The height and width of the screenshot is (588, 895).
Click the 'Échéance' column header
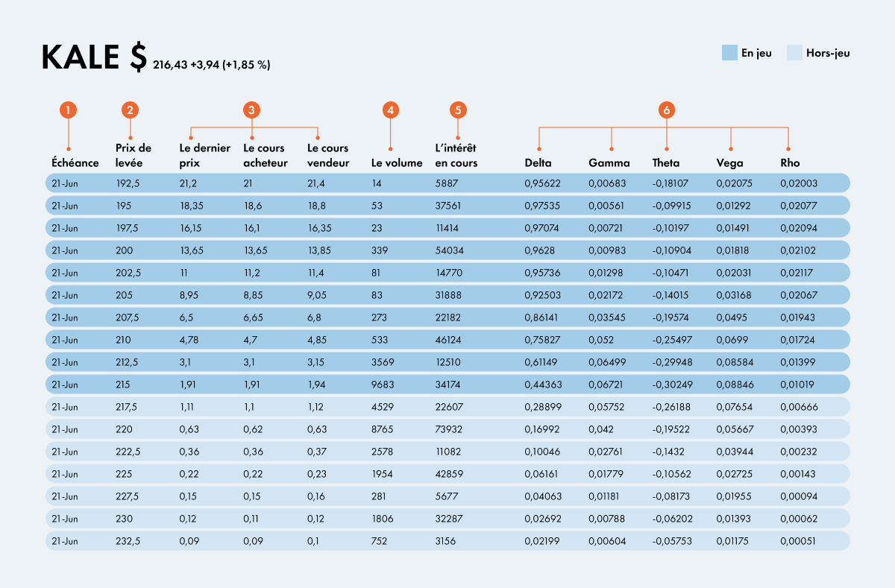coord(75,162)
